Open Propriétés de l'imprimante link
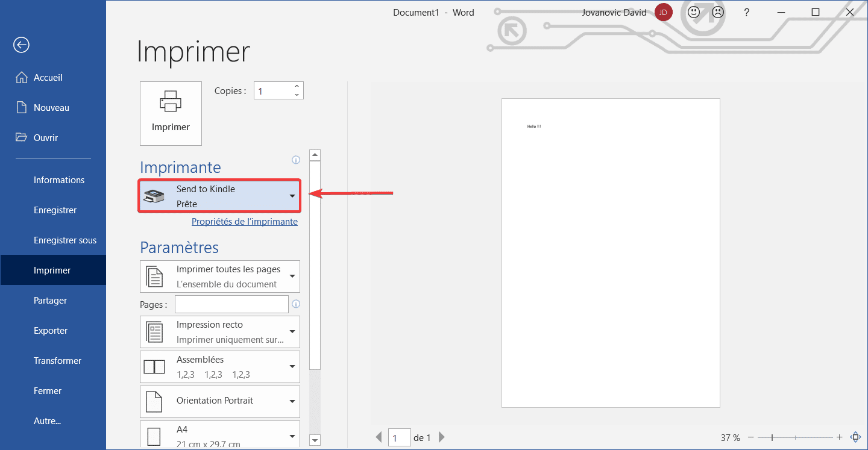Image resolution: width=868 pixels, height=450 pixels. pyautogui.click(x=245, y=222)
